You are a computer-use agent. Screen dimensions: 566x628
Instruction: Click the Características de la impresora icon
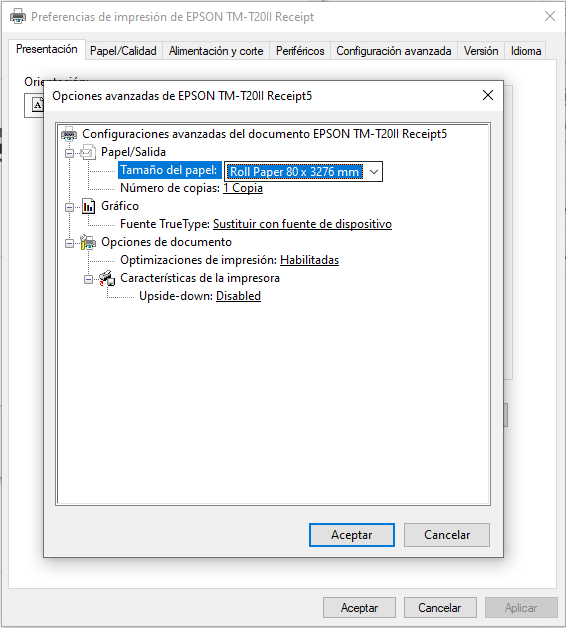[107, 278]
